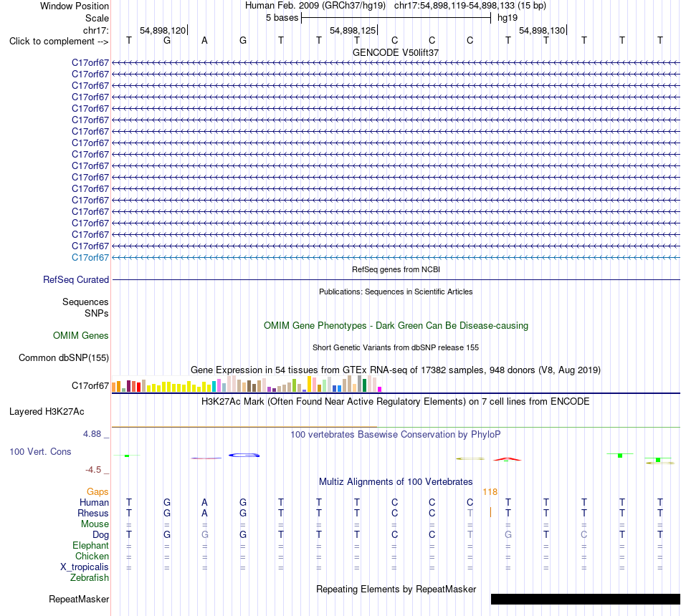
Task: Open the H3K27Ac Mark ENCODE track title
Action: [x=396, y=402]
